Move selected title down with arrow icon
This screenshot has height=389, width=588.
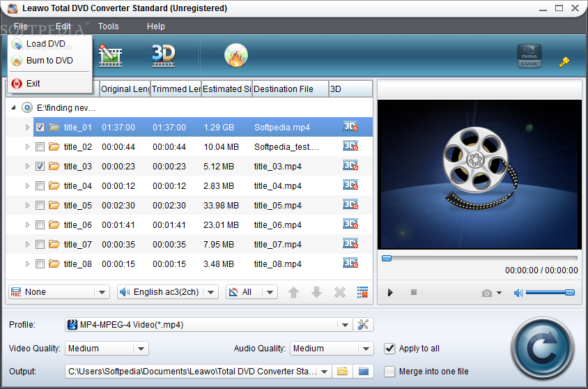316,292
